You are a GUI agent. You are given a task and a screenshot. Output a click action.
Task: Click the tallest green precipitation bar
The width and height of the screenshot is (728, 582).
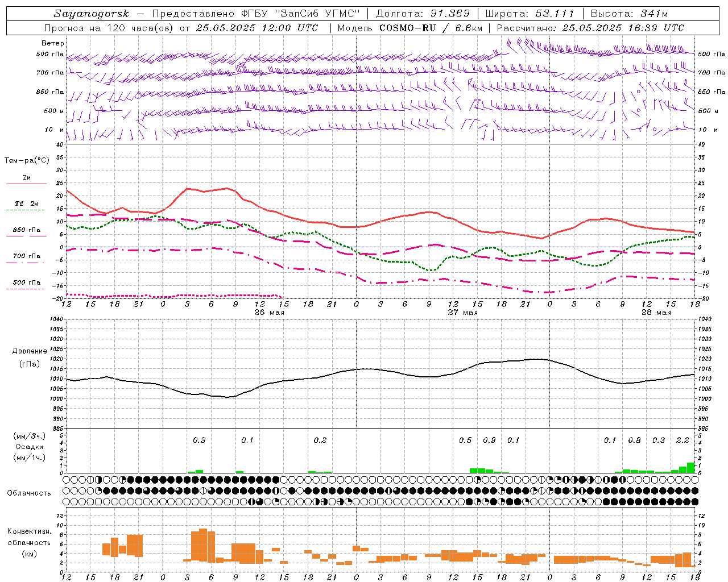691,468
